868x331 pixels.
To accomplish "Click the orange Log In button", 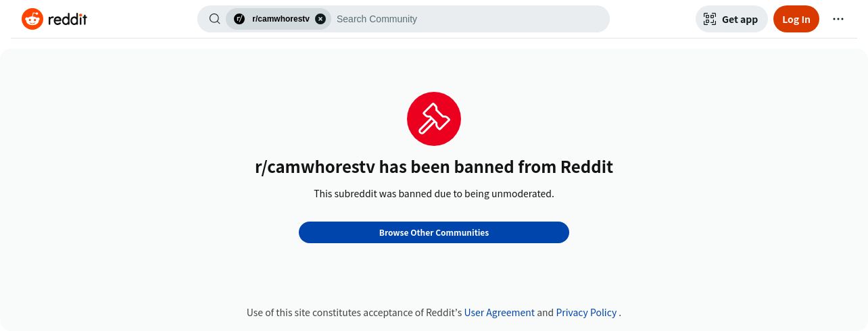I will tap(796, 19).
